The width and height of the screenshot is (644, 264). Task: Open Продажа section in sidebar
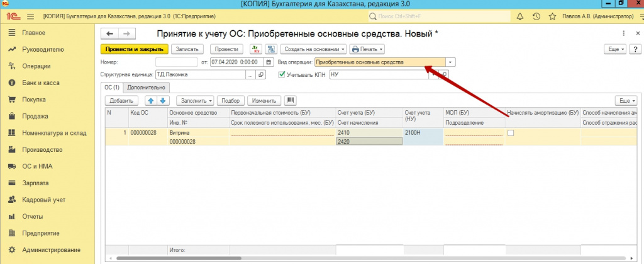(35, 117)
